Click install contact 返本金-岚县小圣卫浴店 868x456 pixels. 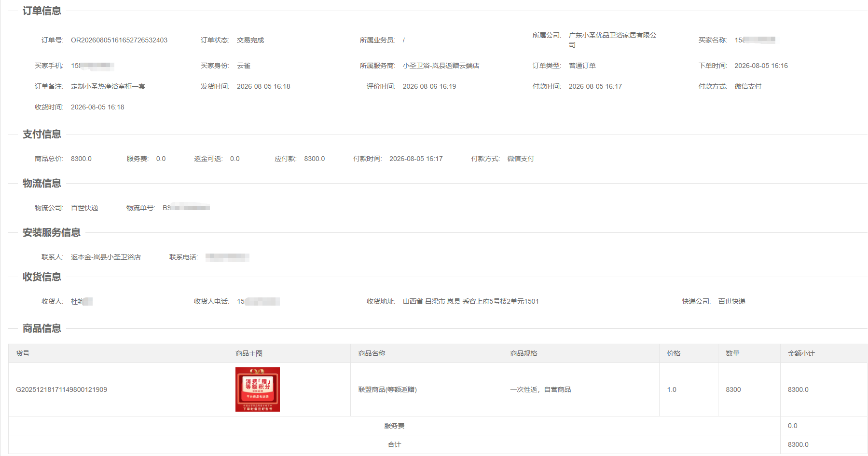pyautogui.click(x=106, y=257)
